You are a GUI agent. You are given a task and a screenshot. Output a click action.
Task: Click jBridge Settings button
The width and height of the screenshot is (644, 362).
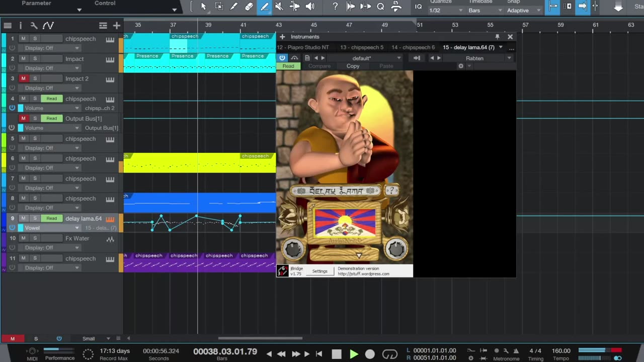pyautogui.click(x=320, y=271)
